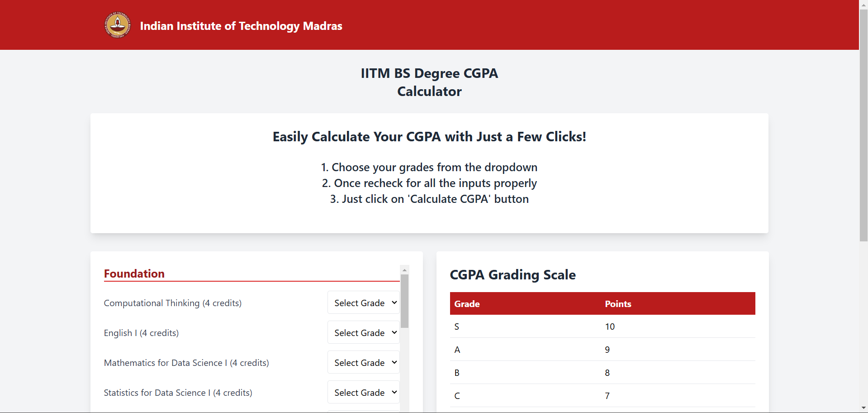Expand the English I grade selector
This screenshot has height=413, width=868.
364,332
